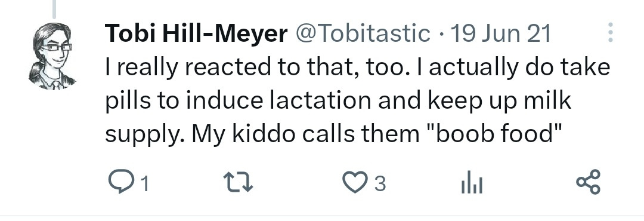Click Tobi Hill-Meyer's sketched avatar

[52, 56]
